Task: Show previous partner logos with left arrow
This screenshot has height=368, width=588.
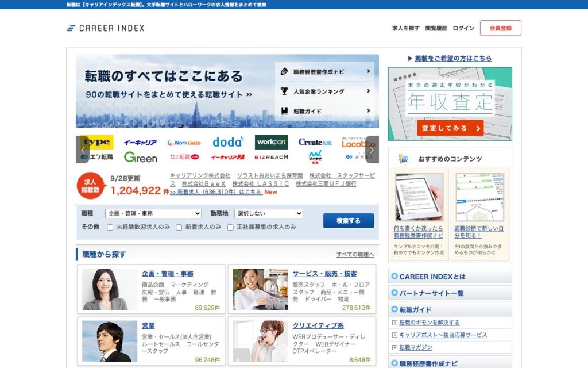Action: [x=83, y=149]
